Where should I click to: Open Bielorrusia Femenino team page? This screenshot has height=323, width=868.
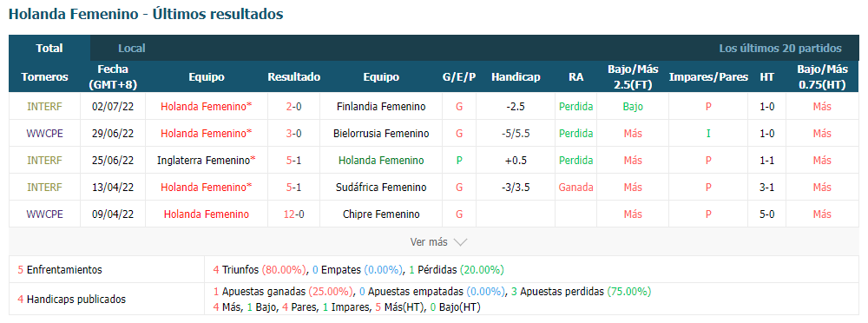381,134
